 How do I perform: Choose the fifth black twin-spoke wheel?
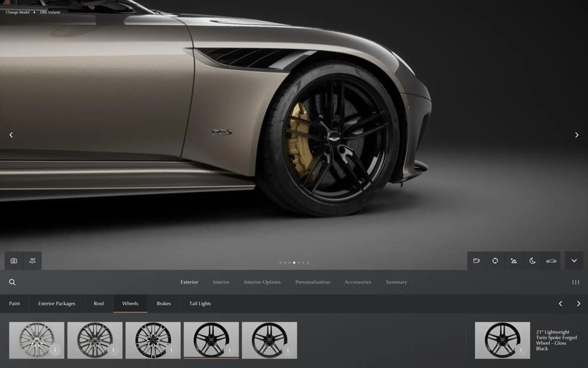[x=270, y=340]
